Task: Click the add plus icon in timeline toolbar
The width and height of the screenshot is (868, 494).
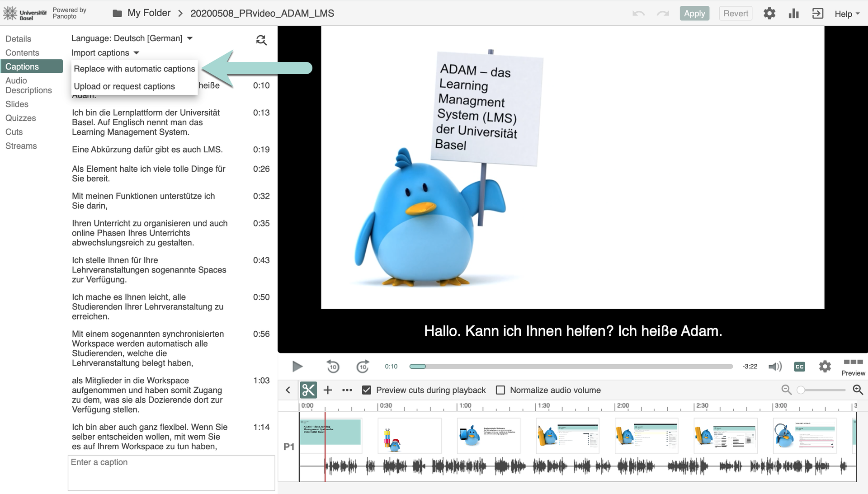Action: click(328, 390)
